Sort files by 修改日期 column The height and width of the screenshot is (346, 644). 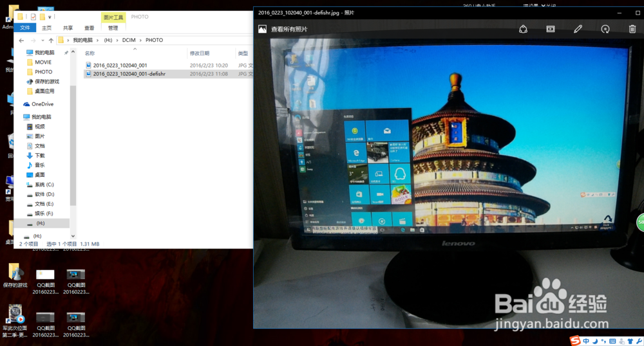click(200, 53)
